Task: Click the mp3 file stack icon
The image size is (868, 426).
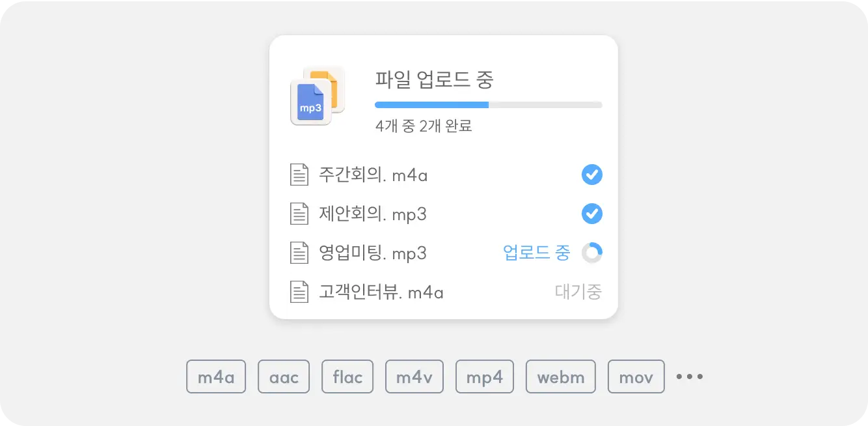Action: point(317,96)
